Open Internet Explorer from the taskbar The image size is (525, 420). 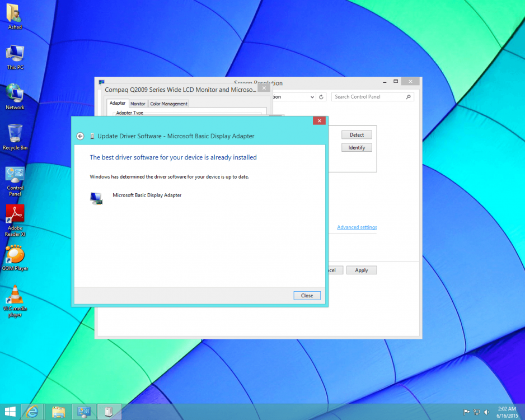pyautogui.click(x=32, y=412)
